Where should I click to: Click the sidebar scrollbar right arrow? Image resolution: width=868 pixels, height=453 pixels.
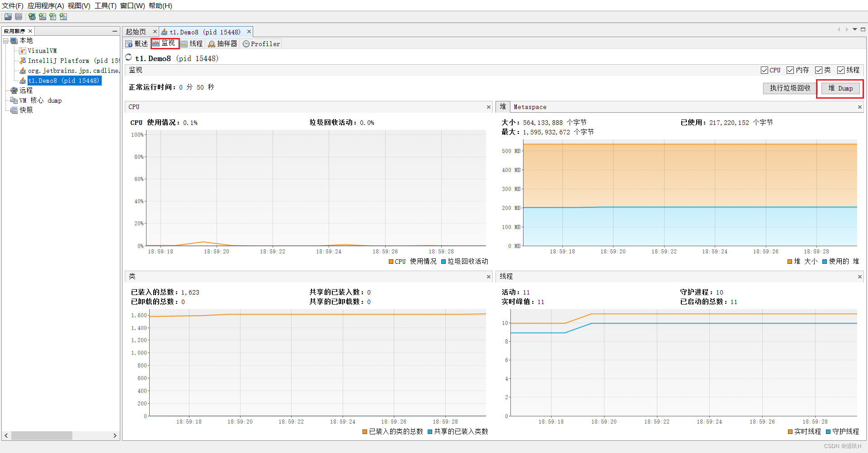(115, 435)
